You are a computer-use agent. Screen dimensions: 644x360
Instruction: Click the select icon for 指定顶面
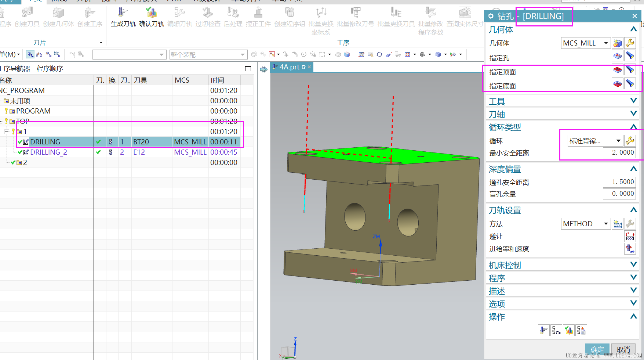click(x=618, y=70)
